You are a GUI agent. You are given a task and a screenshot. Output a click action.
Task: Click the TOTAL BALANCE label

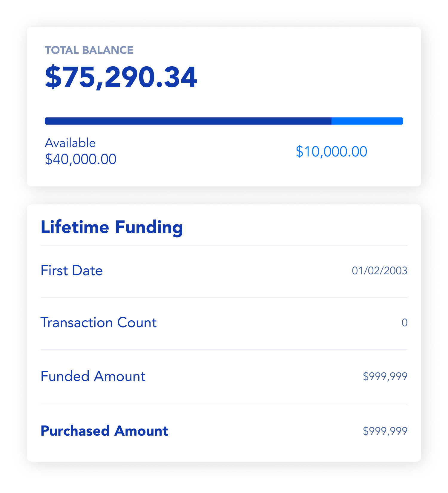point(89,50)
